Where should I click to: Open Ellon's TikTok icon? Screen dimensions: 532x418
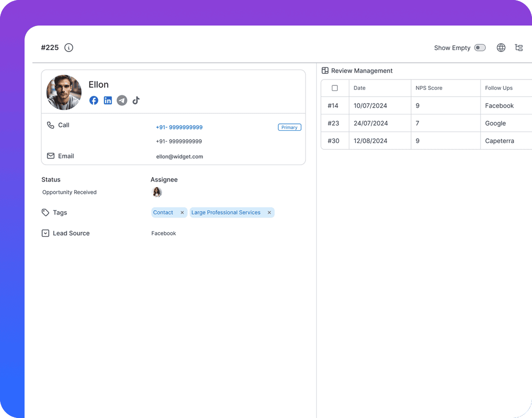click(x=136, y=100)
